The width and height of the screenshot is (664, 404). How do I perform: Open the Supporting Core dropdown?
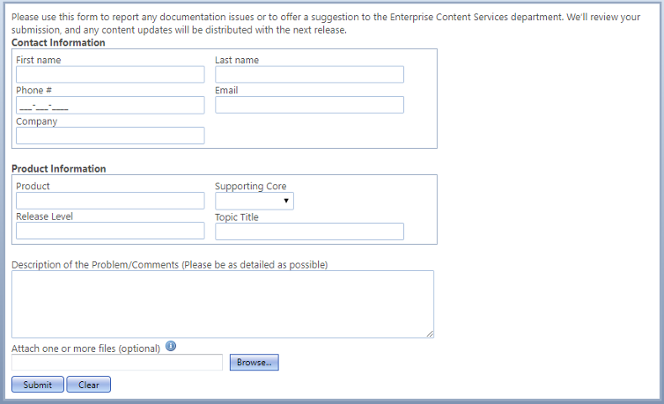click(x=254, y=201)
